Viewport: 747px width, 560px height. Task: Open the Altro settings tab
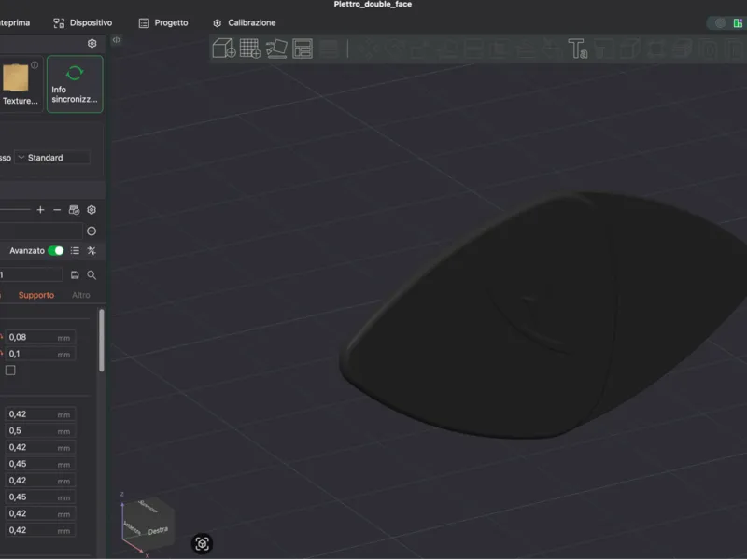81,295
